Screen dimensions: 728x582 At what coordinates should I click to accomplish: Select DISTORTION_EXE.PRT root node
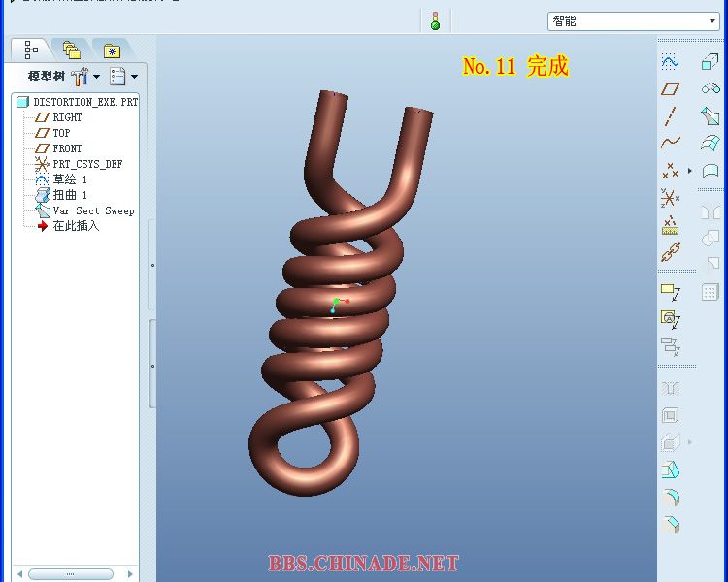tap(84, 102)
